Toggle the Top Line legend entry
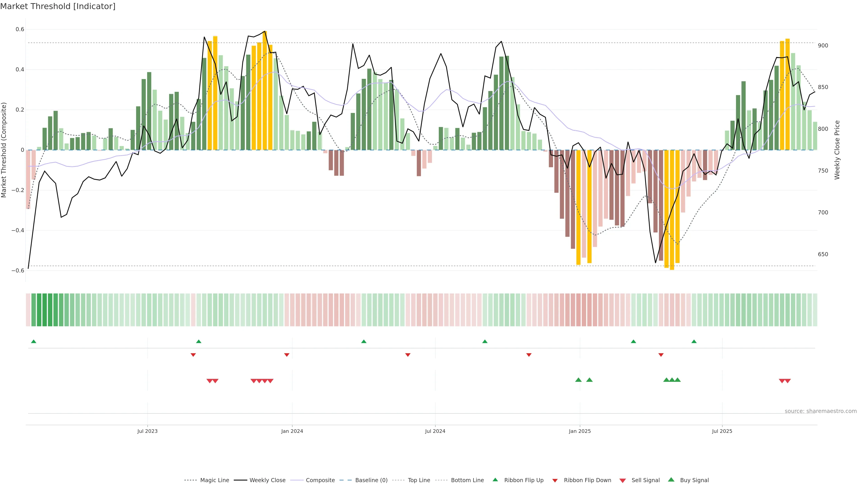Image resolution: width=868 pixels, height=488 pixels. click(419, 480)
